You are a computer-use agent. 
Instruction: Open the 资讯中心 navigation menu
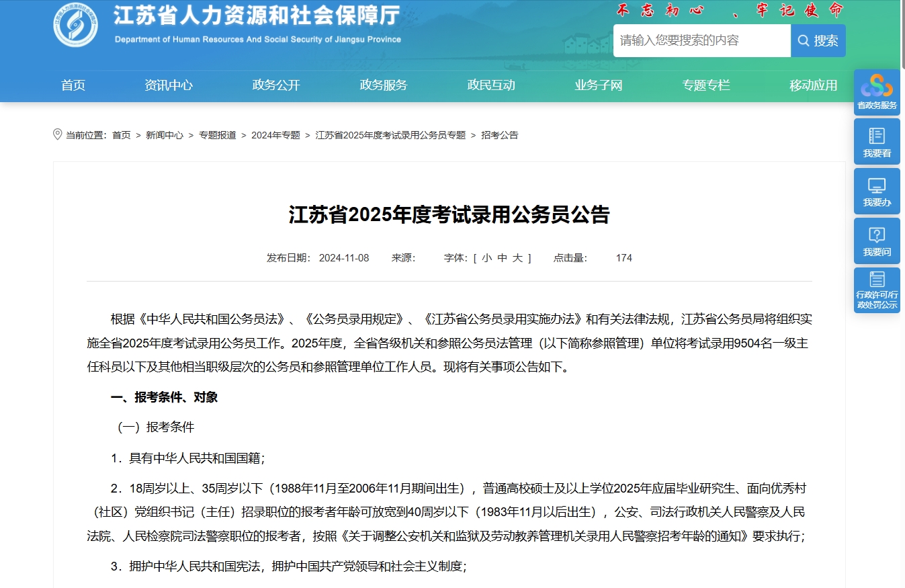(x=169, y=85)
